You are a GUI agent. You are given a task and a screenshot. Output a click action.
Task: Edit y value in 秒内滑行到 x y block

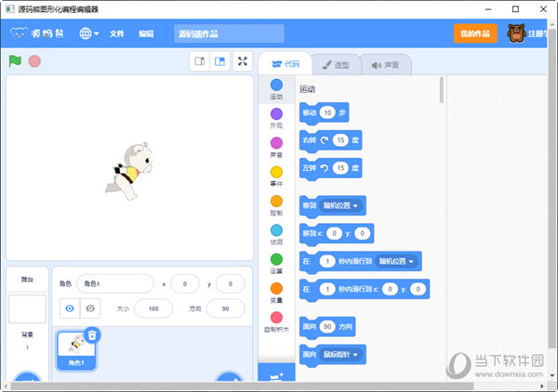(x=418, y=289)
